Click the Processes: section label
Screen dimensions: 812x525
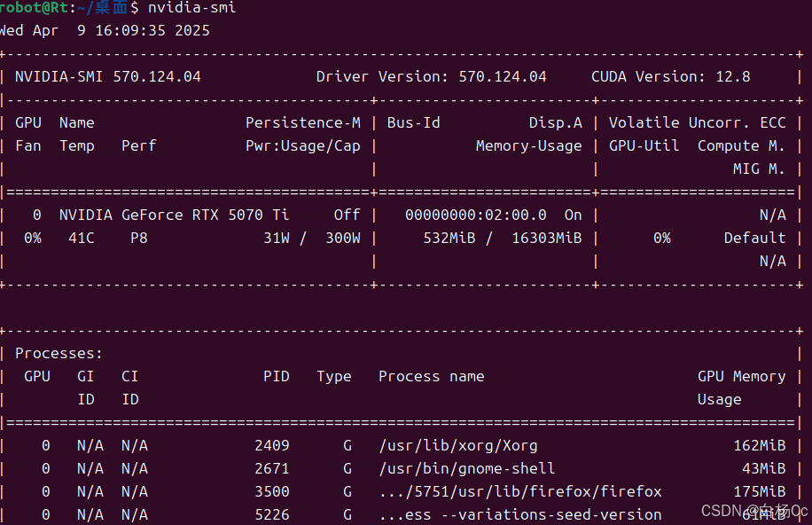[x=59, y=354]
